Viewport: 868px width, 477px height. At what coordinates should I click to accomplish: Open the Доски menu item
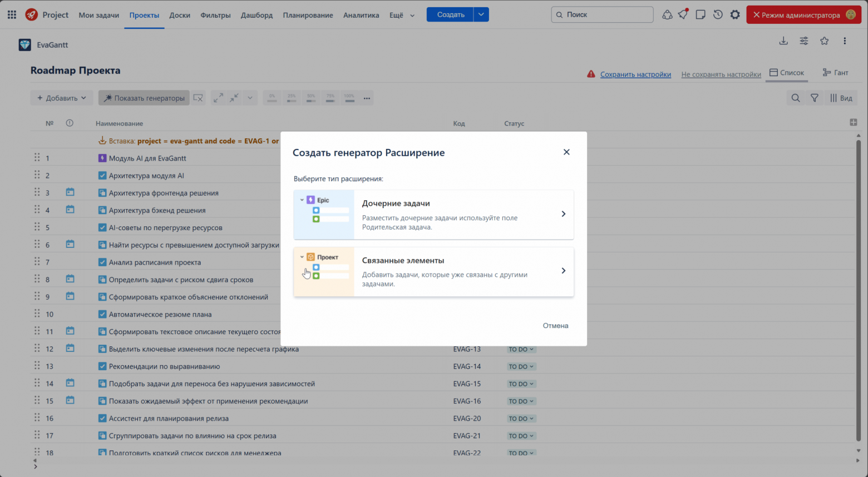[180, 15]
